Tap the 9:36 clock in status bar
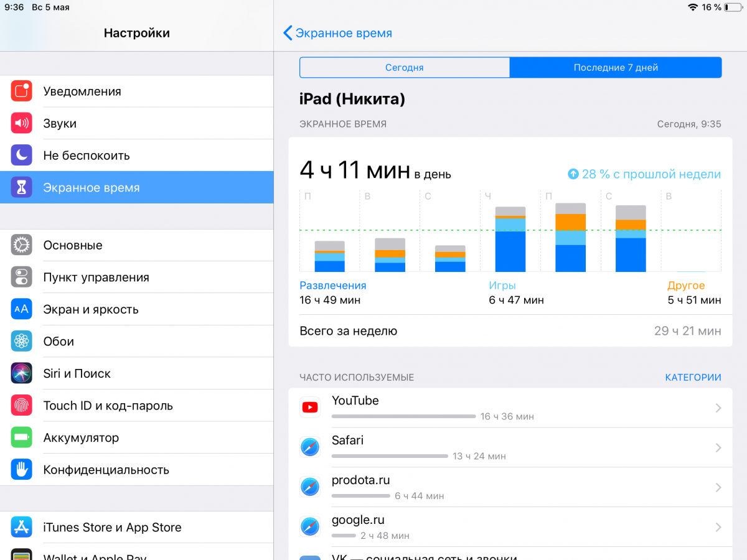The image size is (747, 560). (14, 7)
